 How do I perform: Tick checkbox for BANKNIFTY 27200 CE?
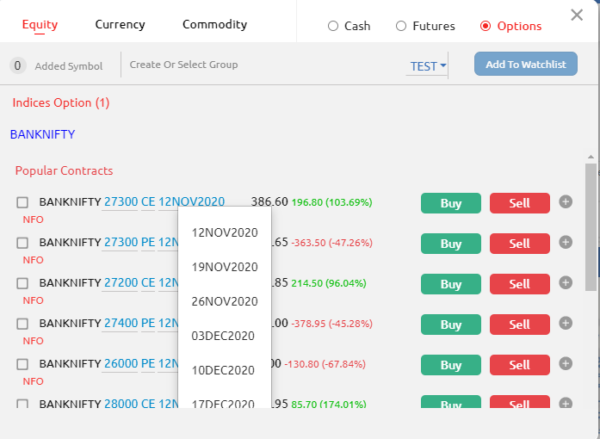point(22,283)
